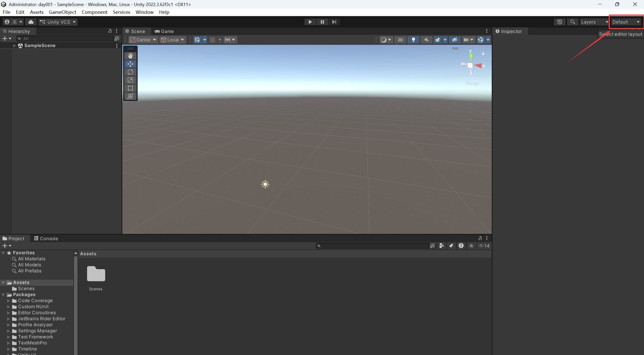Click the Project panel scrollbar
This screenshot has height=355, width=644.
75,302
